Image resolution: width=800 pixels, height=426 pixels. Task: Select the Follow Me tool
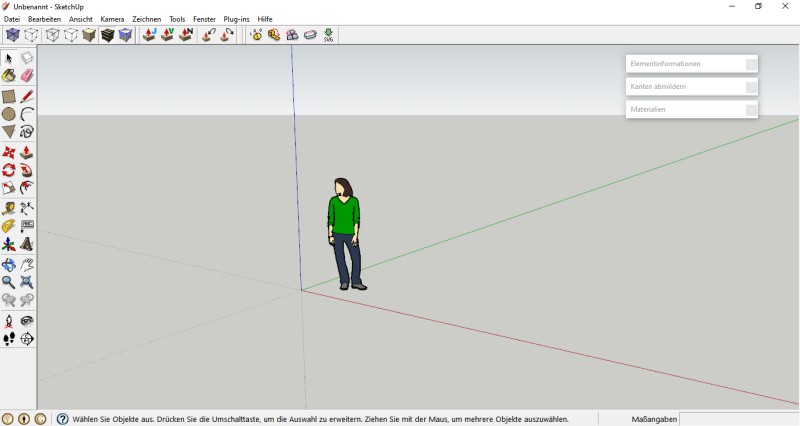pyautogui.click(x=27, y=170)
